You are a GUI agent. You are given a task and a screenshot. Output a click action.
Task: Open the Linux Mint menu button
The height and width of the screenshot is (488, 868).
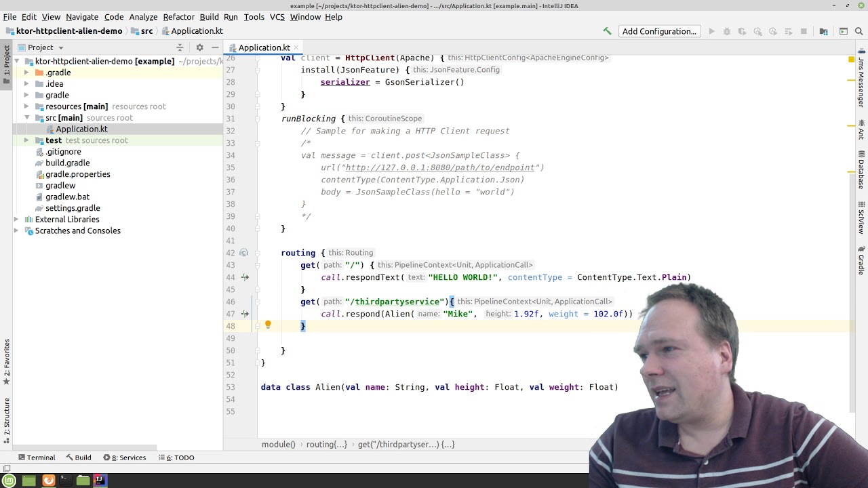point(9,481)
